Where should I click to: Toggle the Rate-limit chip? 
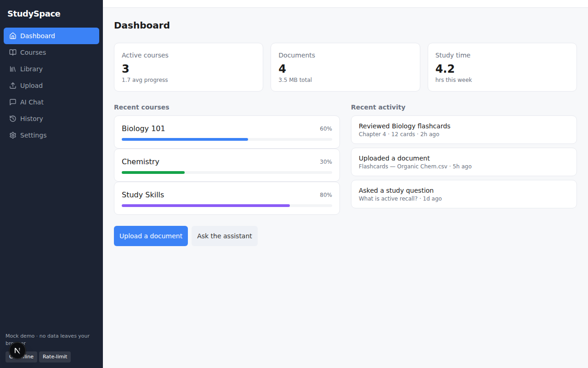pyautogui.click(x=55, y=356)
